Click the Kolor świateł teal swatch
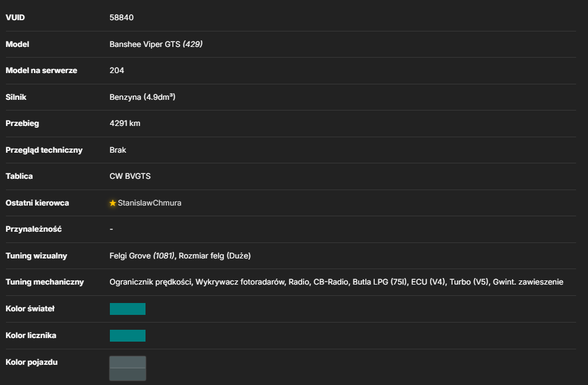The image size is (588, 385). (128, 309)
